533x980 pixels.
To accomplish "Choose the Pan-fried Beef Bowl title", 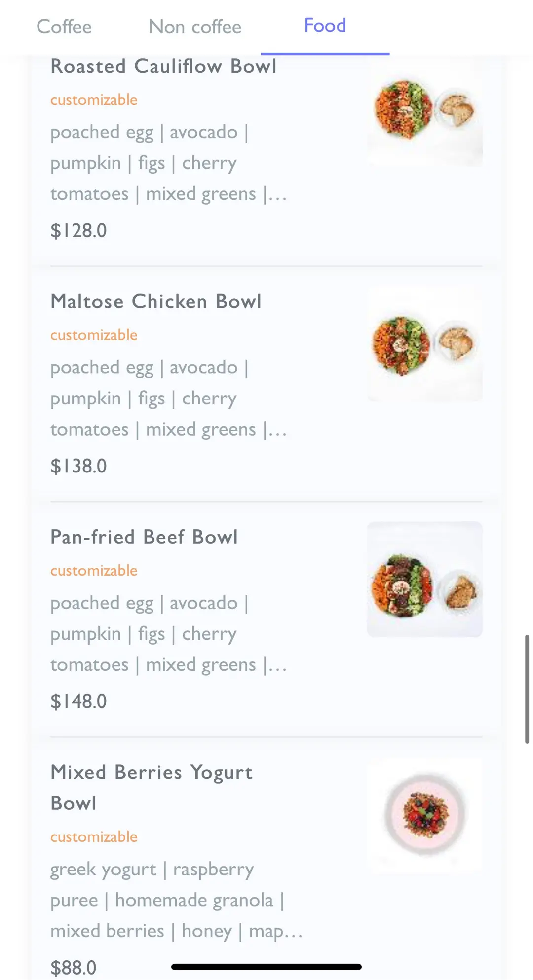I will point(144,537).
